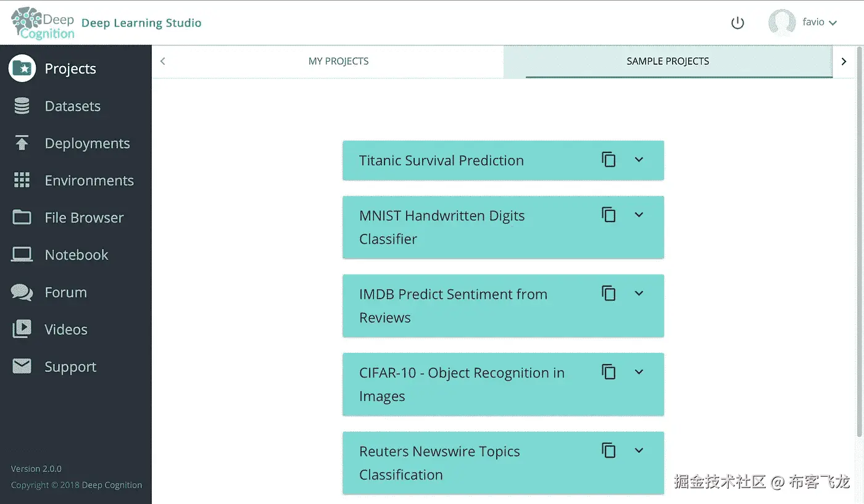
Task: Expand the MNIST Handwritten Digits card
Action: click(639, 215)
